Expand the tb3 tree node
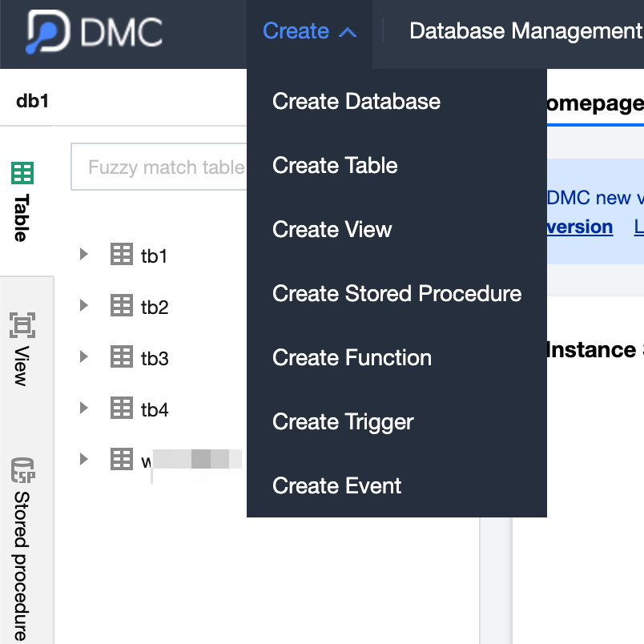 83,357
